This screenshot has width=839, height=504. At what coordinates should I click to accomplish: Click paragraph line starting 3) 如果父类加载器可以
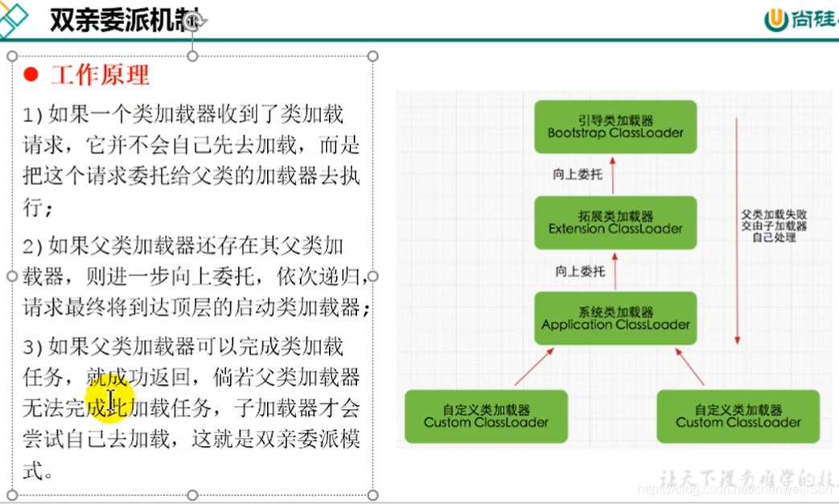pyautogui.click(x=183, y=347)
